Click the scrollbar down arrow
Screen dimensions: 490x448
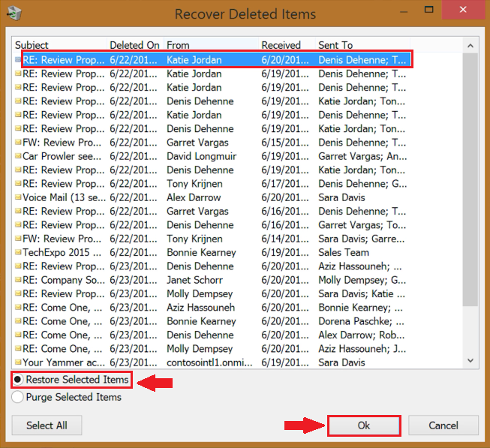(x=470, y=360)
